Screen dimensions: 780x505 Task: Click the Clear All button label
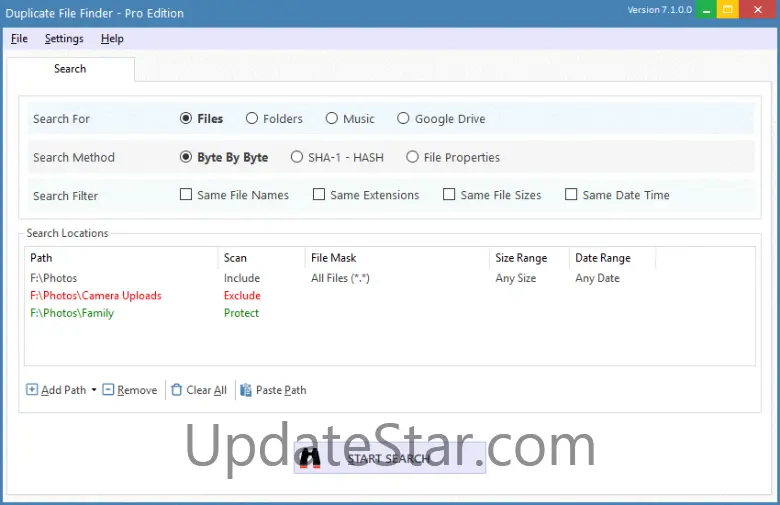(x=206, y=390)
